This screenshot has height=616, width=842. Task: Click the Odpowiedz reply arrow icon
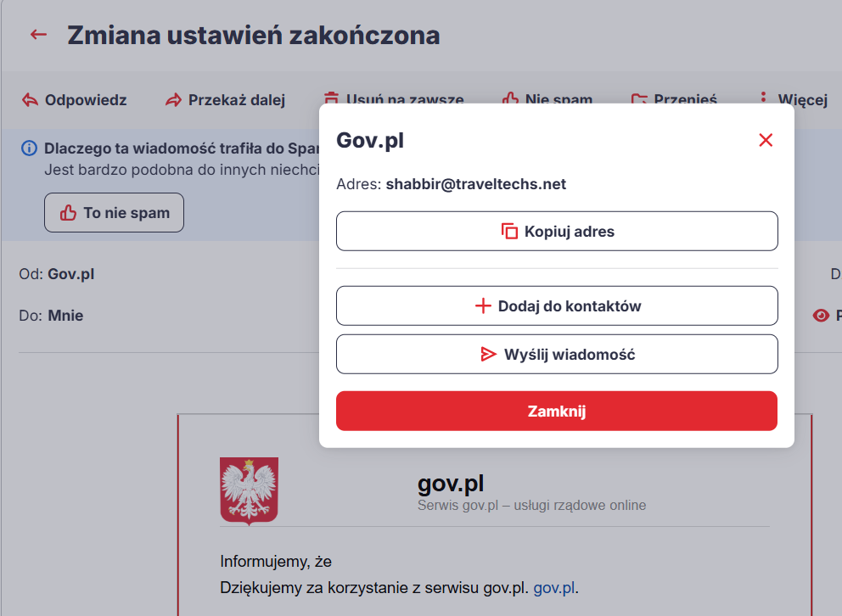point(30,100)
